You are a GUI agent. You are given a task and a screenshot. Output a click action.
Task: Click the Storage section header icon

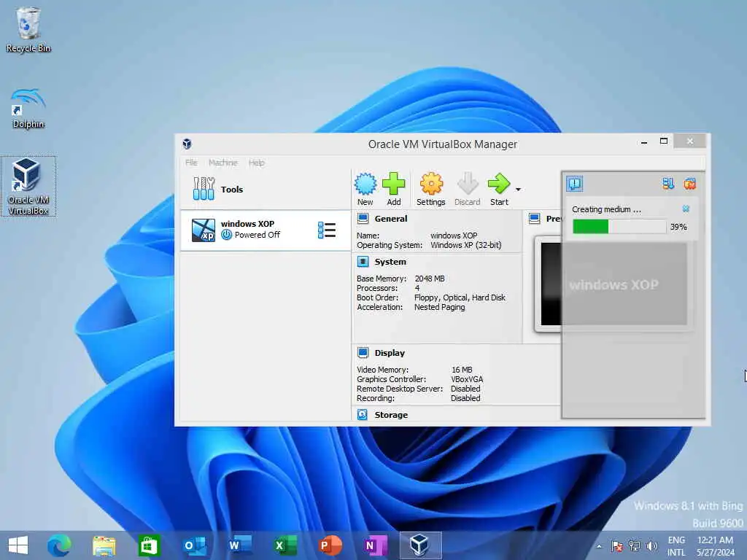click(x=363, y=415)
